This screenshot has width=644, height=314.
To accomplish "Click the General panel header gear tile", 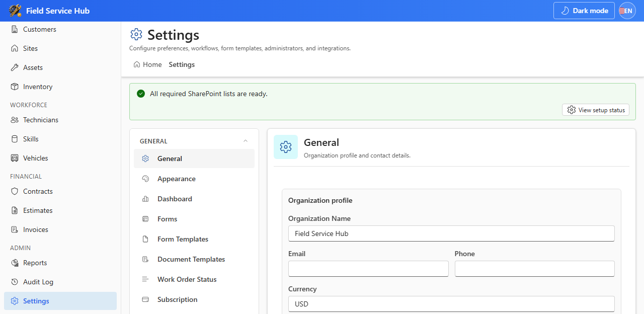I will pos(286,147).
